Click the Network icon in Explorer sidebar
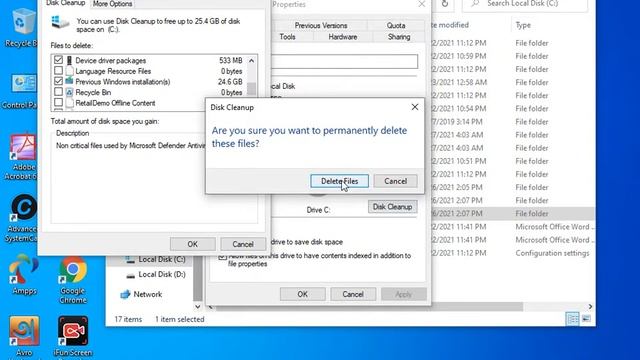This screenshot has height=360, width=640. (125, 294)
